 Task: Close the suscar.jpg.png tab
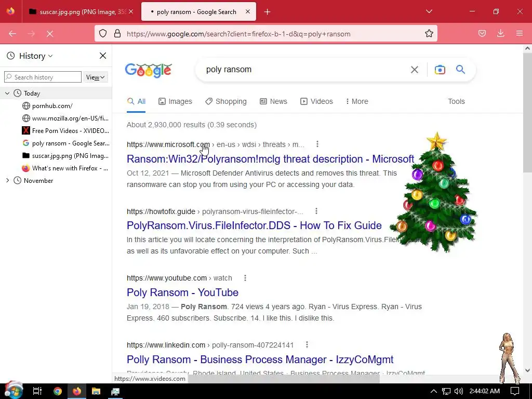(131, 12)
